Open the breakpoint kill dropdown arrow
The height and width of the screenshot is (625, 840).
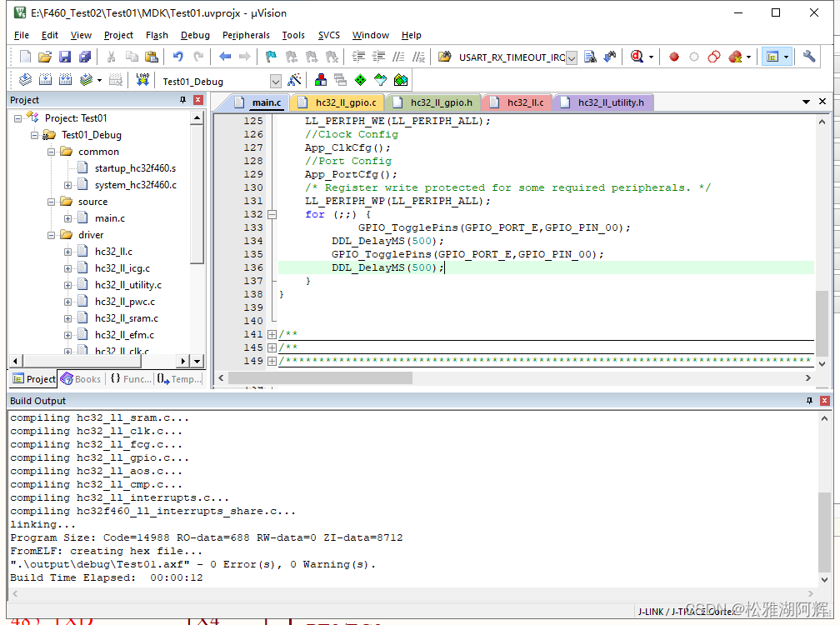[749, 57]
